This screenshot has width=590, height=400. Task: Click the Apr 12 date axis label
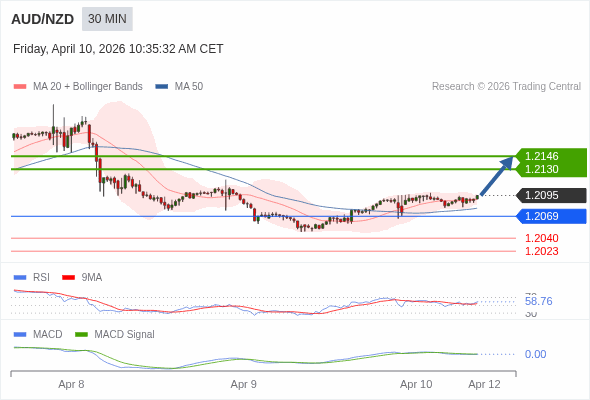pos(484,385)
